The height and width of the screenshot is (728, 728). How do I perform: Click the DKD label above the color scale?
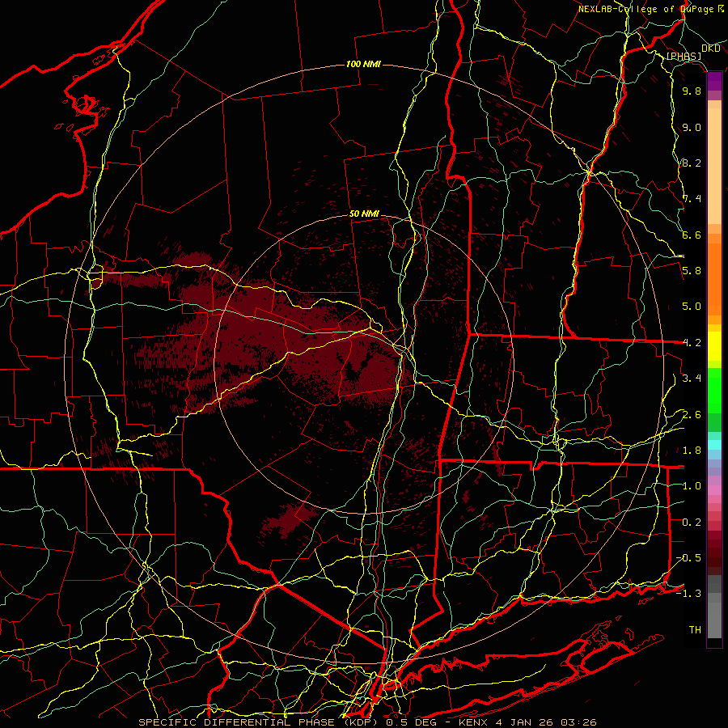711,49
